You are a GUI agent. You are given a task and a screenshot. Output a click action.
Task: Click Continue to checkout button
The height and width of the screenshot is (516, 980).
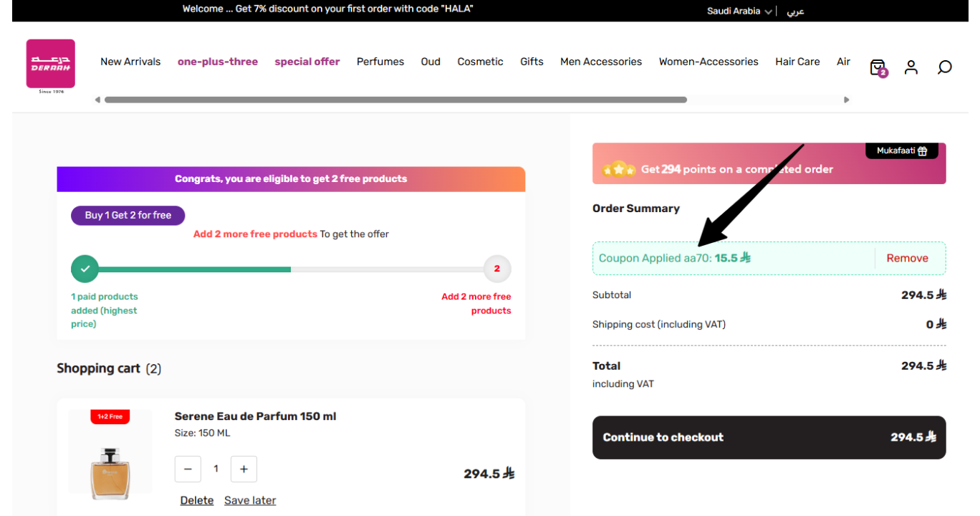coord(769,437)
